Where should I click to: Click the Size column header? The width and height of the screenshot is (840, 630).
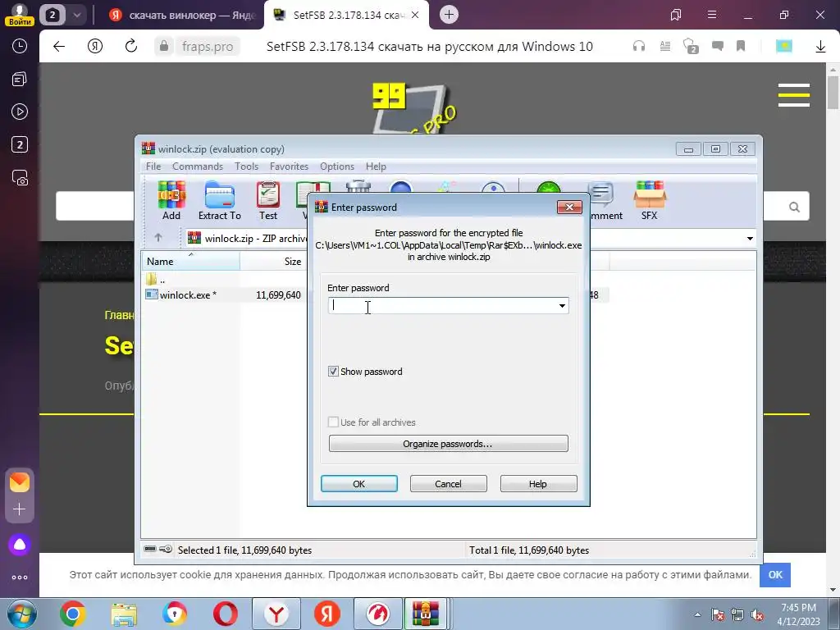(272, 262)
